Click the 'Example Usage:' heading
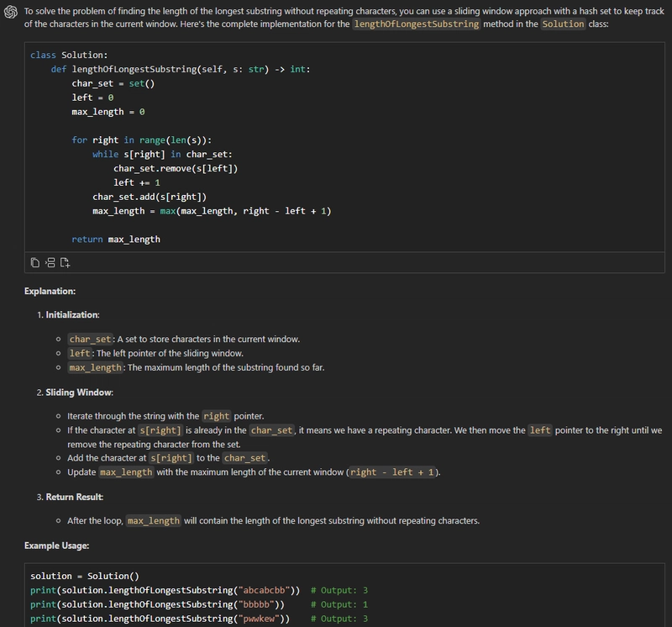This screenshot has height=627, width=672. tap(56, 545)
